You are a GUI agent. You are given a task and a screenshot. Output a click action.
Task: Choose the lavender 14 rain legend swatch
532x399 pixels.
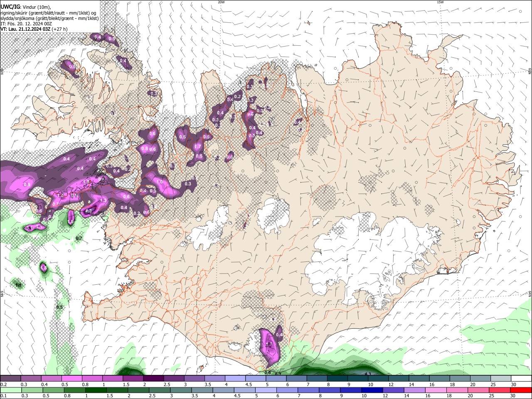pos(415,390)
